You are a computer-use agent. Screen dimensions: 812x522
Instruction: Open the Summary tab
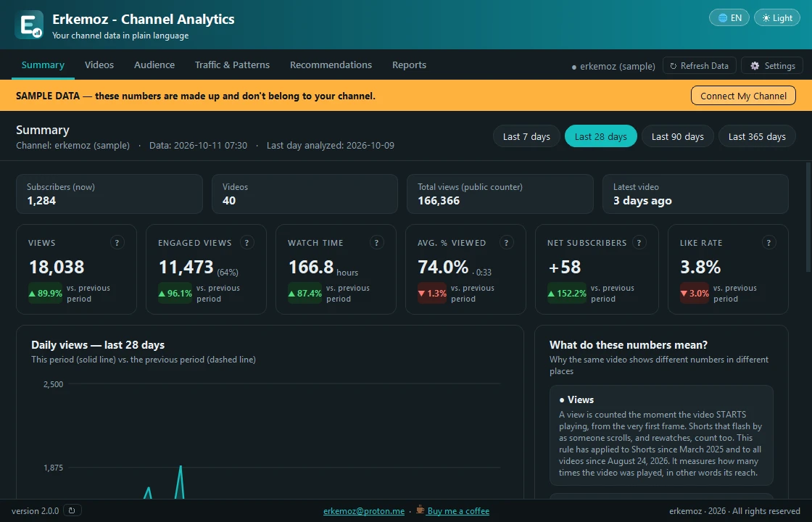(x=43, y=65)
